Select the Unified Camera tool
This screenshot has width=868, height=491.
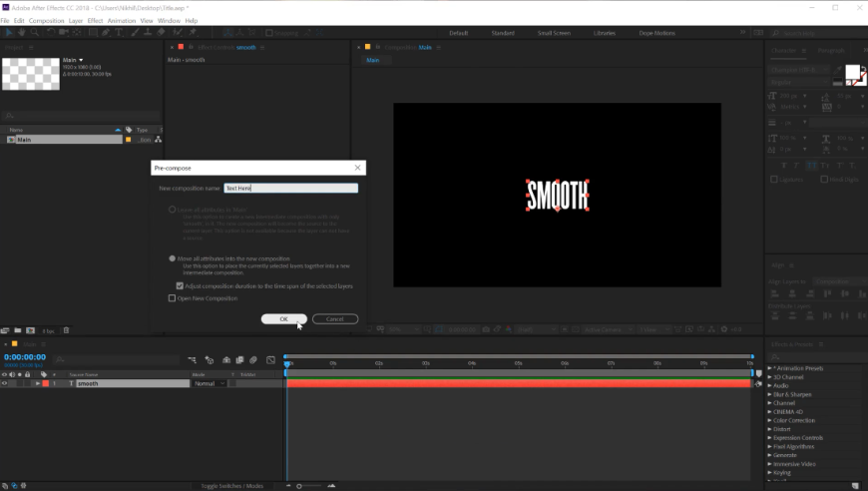[x=64, y=33]
